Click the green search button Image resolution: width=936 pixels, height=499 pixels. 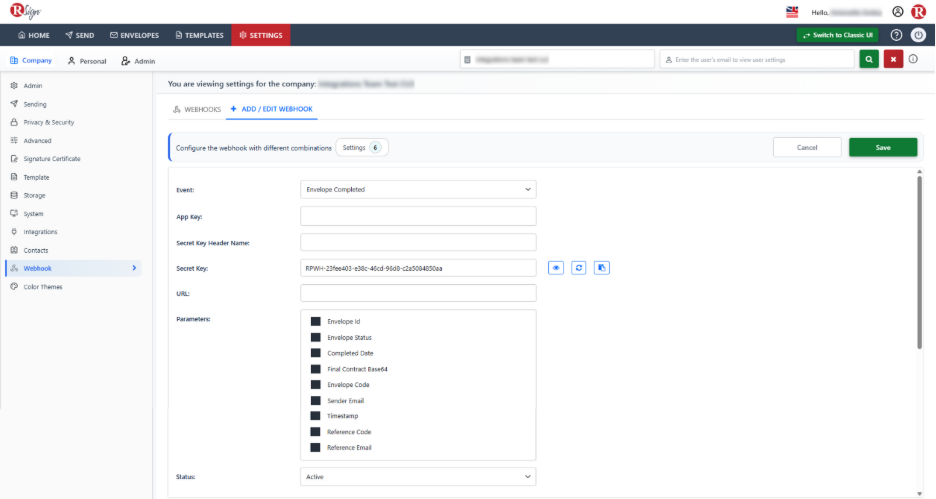point(869,60)
